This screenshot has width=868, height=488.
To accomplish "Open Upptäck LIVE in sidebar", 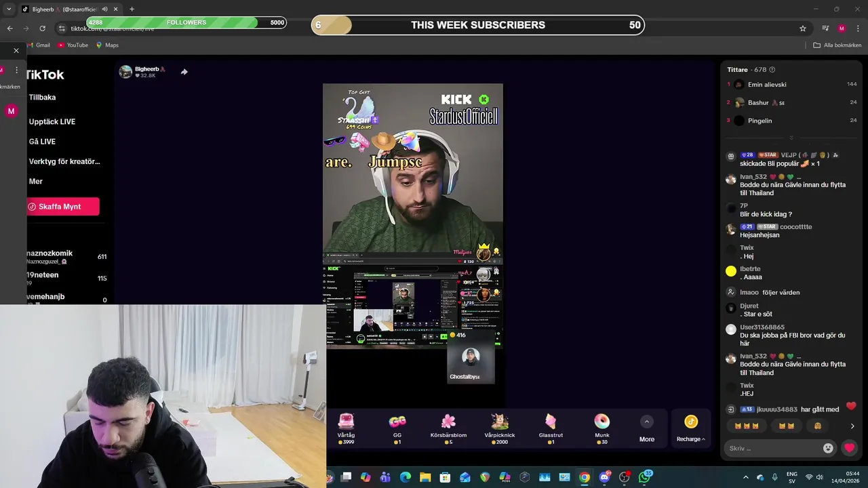I will 52,122.
